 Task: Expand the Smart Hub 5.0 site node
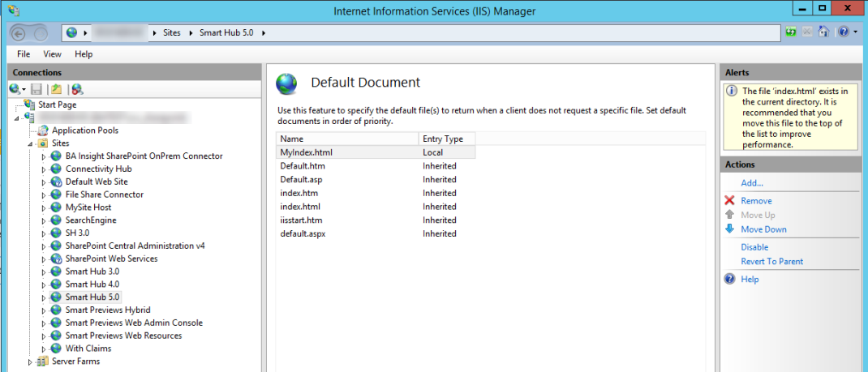(x=44, y=297)
